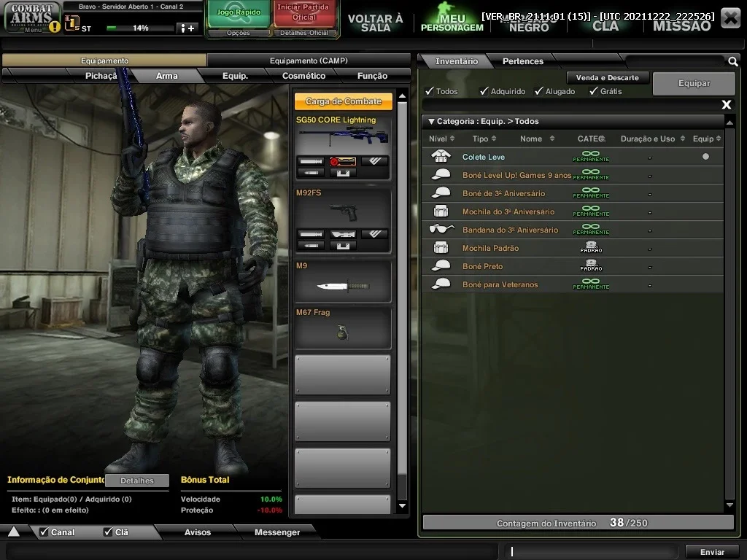Click the M92FS scope attachment slot

[343, 234]
